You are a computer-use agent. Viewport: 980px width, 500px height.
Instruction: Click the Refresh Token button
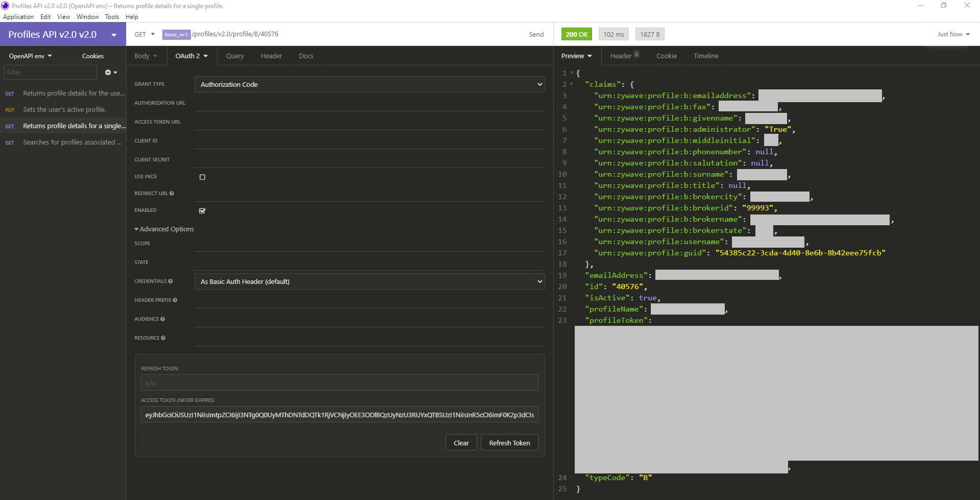(x=509, y=443)
